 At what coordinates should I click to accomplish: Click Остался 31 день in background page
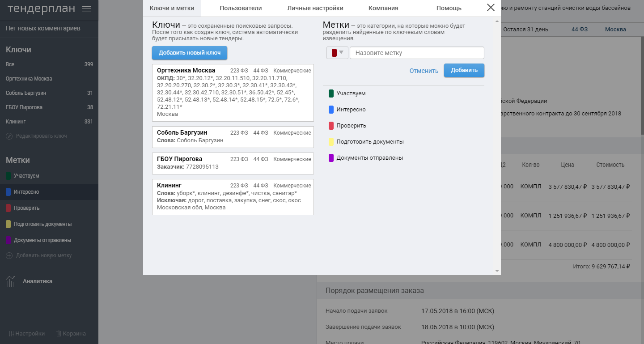(525, 30)
